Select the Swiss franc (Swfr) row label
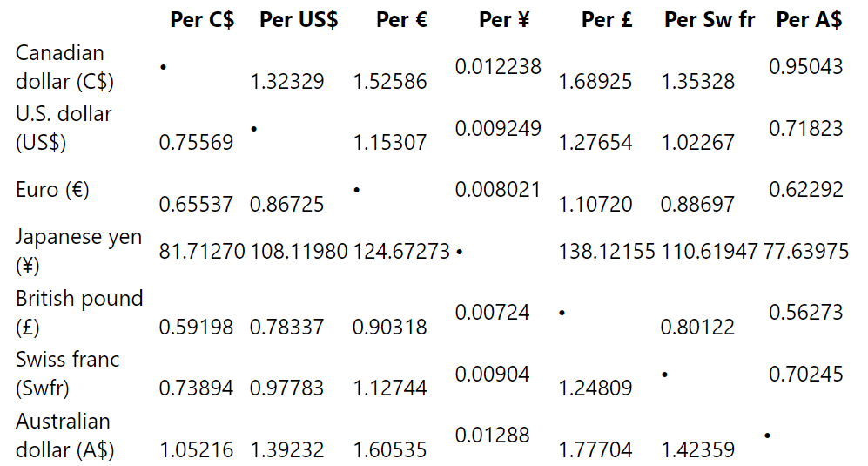868x466 pixels. pyautogui.click(x=68, y=374)
